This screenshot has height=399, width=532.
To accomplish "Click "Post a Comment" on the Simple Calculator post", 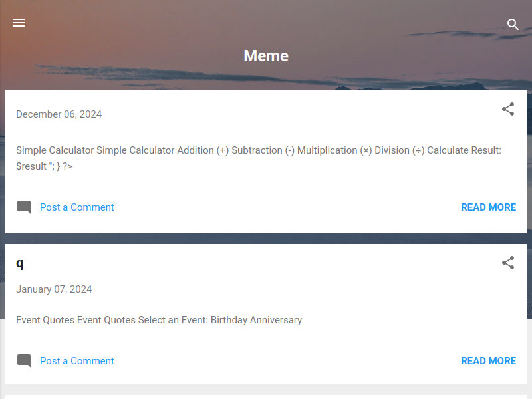I will (x=77, y=207).
